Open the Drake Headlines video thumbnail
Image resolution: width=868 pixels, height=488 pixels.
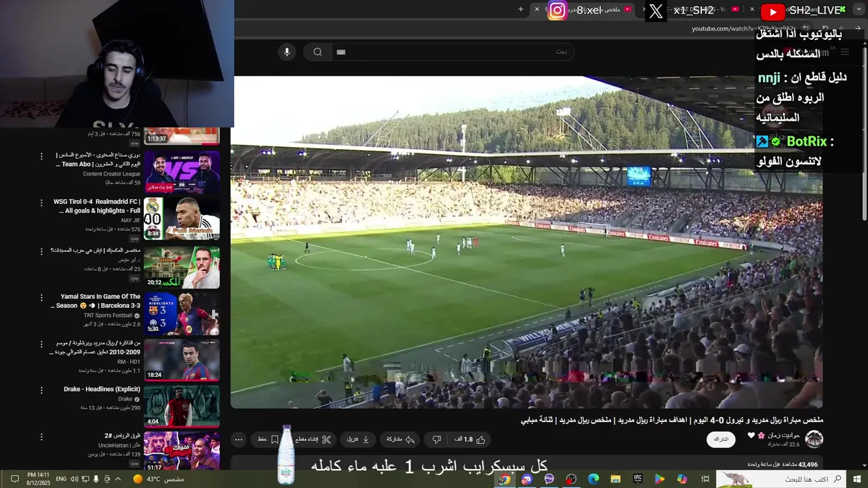coord(182,407)
